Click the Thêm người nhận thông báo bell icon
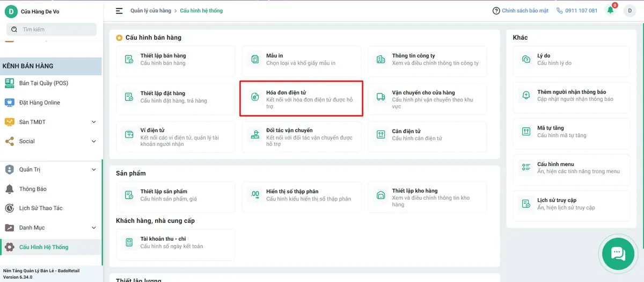Viewport: 644px width, 282px height. tap(526, 96)
